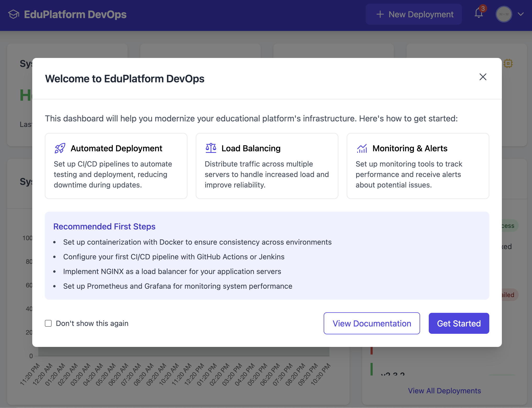Click the EduPlatform DevOps header title
Viewport: 532px width, 408px height.
coord(75,14)
